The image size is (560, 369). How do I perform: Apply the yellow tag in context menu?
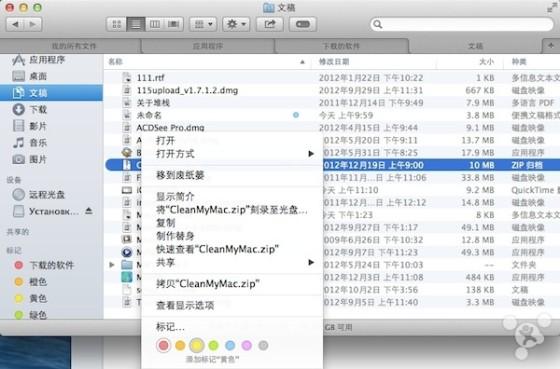tap(197, 345)
